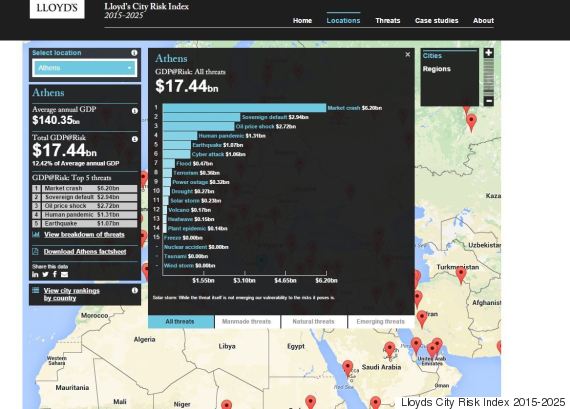Switch to the All threats tab
The height and width of the screenshot is (409, 570).
point(181,322)
